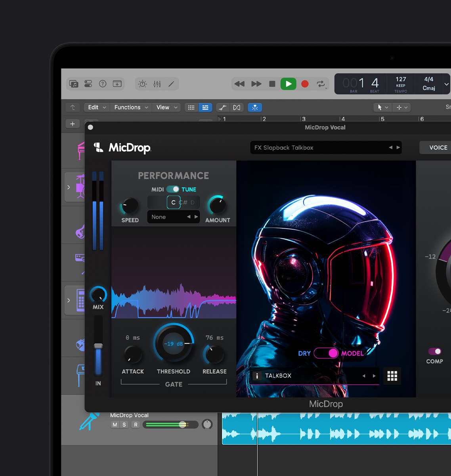Click the Library icon in toolbar
Screen dimensions: 451x476
tap(74, 84)
